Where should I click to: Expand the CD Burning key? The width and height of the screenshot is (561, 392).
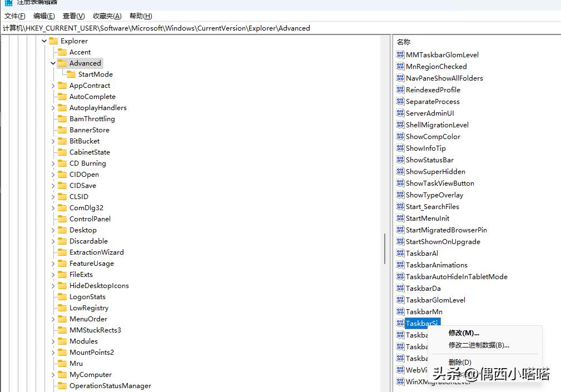coord(53,163)
